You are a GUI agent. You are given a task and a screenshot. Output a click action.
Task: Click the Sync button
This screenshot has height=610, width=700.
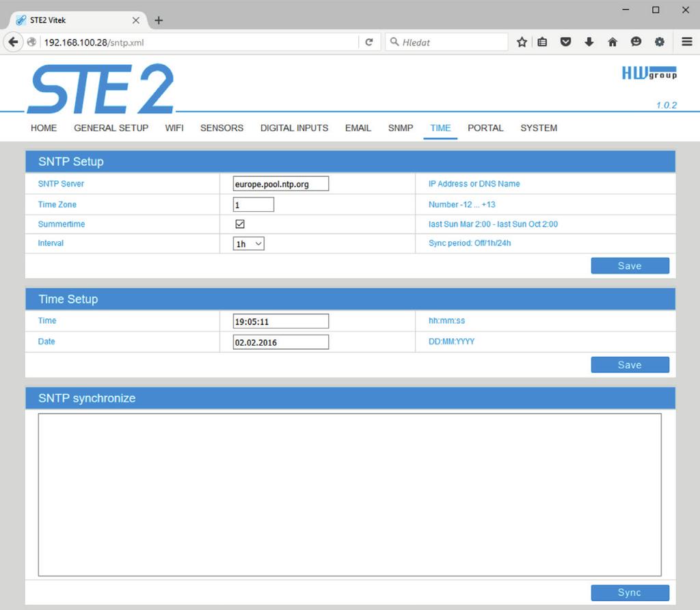tap(630, 593)
